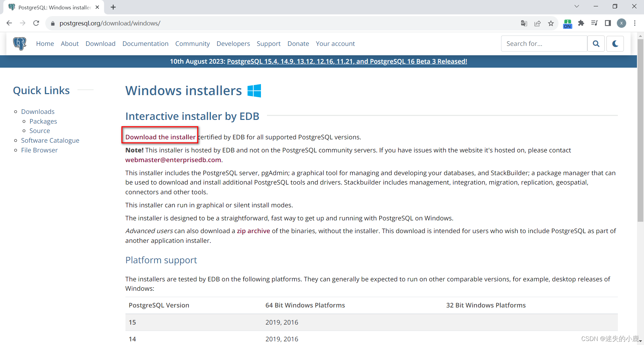644x345 pixels.
Task: Reload the page
Action: 36,23
